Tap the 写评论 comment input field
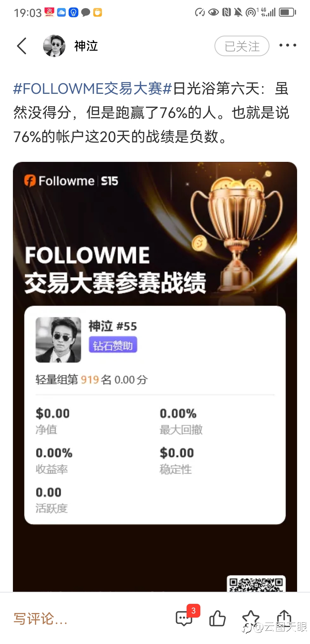Image resolution: width=310 pixels, height=644 pixels. (x=40, y=619)
